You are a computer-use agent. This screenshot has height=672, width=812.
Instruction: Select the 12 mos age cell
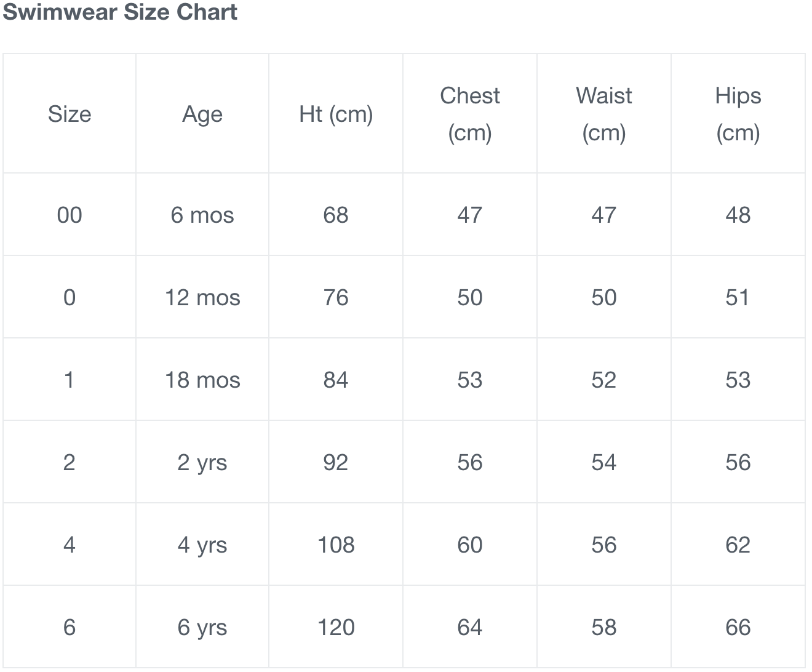coord(202,297)
